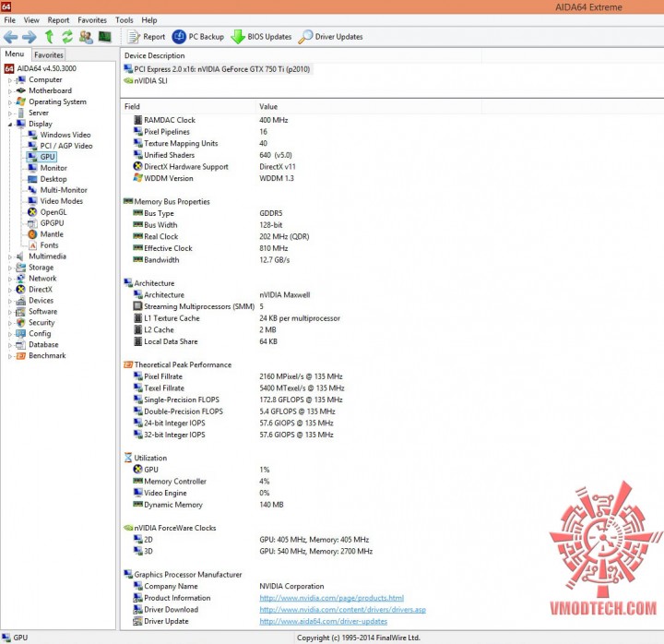Click the Utilization hourglass icon
Image resolution: width=664 pixels, height=644 pixels.
pyautogui.click(x=128, y=458)
